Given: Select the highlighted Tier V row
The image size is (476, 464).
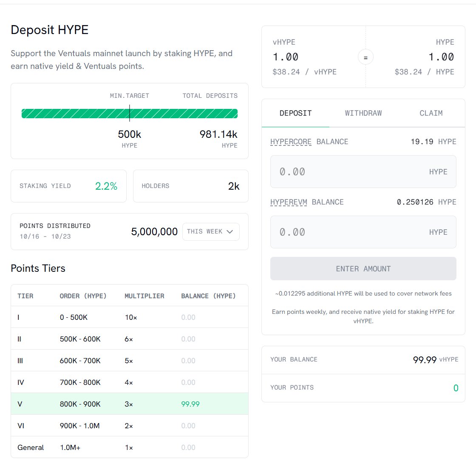Looking at the screenshot, I should [129, 404].
